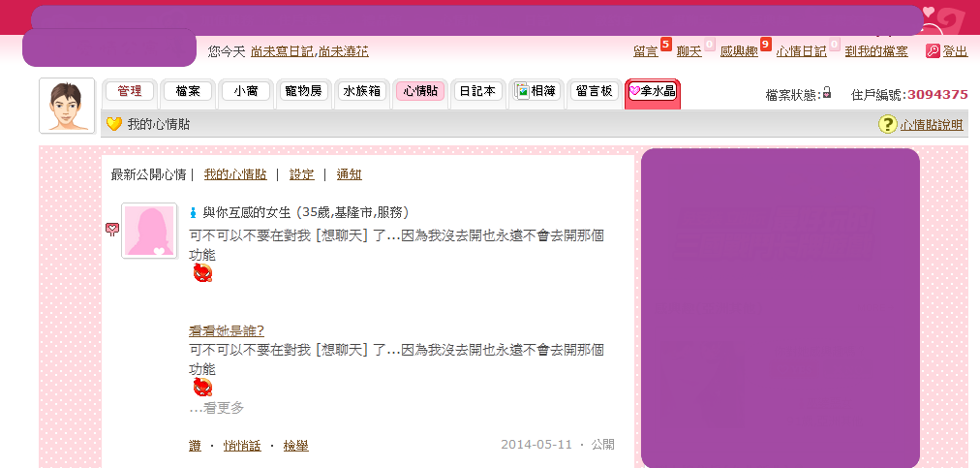Click the lock icon beside 檔案狀態
Viewport: 980px width, 468px height.
click(x=827, y=93)
